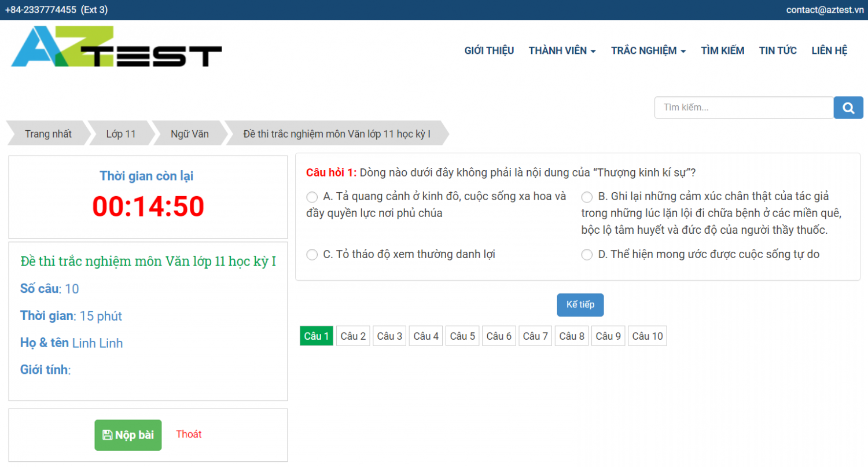
Task: Choose option D radio button
Action: tap(587, 255)
